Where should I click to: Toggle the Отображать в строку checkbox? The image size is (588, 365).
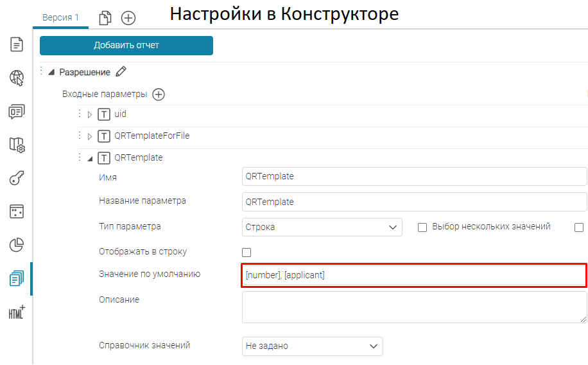246,252
